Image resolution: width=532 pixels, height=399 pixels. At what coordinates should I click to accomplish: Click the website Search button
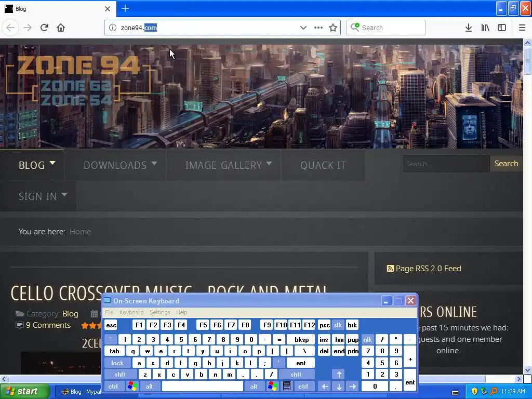tap(506, 164)
